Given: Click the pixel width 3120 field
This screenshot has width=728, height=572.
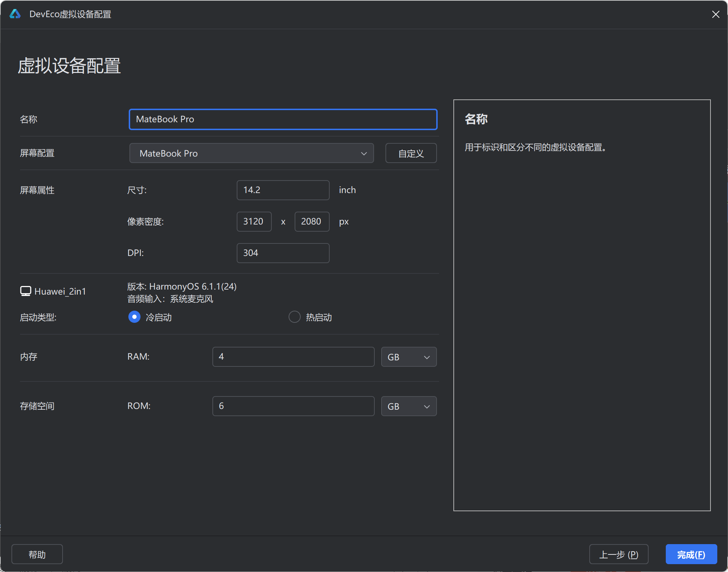Looking at the screenshot, I should (254, 222).
